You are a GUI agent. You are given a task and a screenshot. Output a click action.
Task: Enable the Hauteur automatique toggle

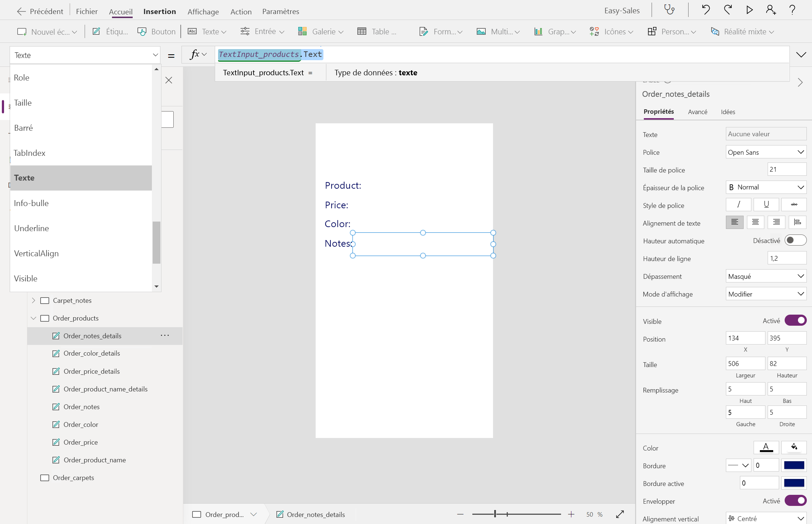click(795, 240)
